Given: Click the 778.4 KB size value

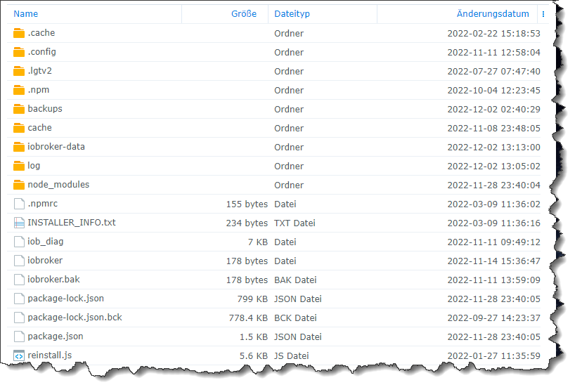Looking at the screenshot, I should click(x=248, y=318).
